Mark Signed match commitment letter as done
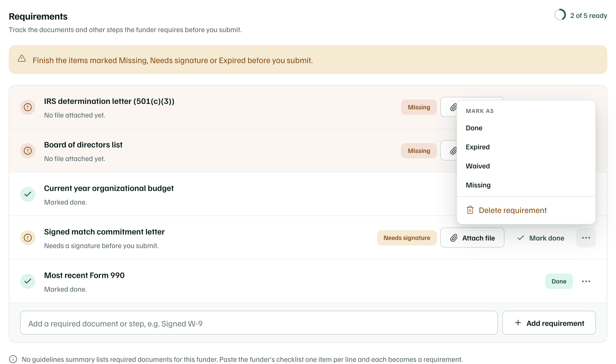The image size is (616, 364). (x=540, y=238)
